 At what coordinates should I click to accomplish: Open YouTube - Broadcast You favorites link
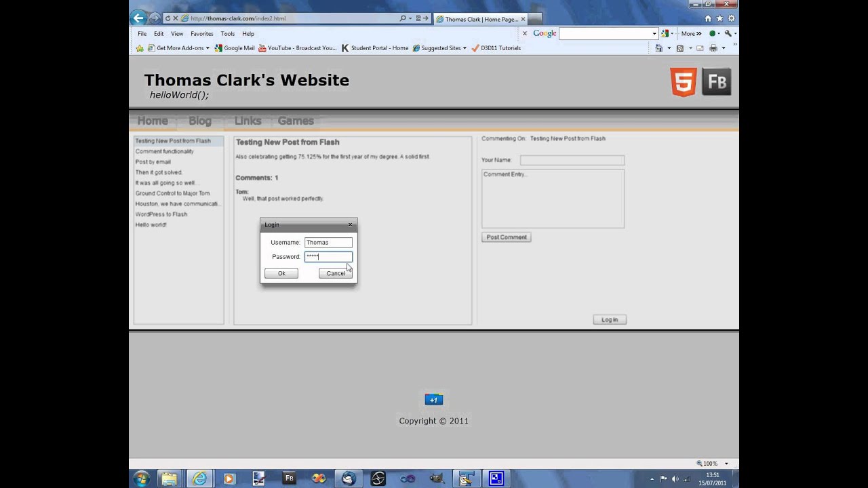(x=298, y=48)
